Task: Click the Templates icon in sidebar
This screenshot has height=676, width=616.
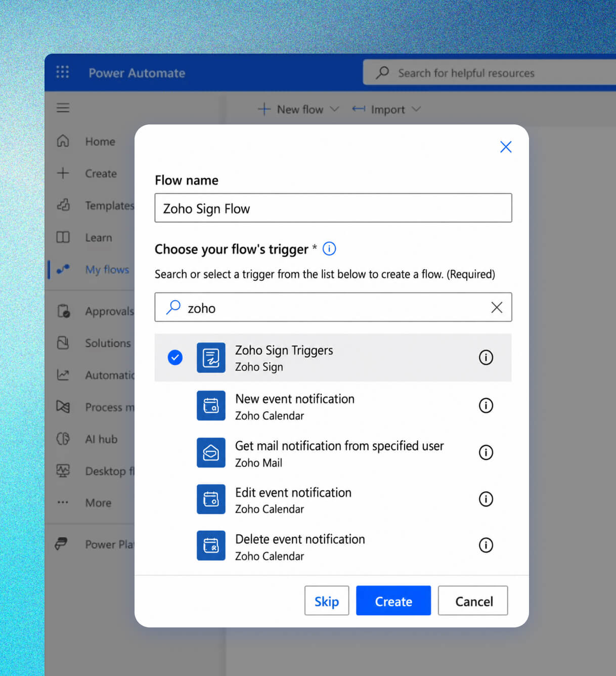Action: [63, 205]
